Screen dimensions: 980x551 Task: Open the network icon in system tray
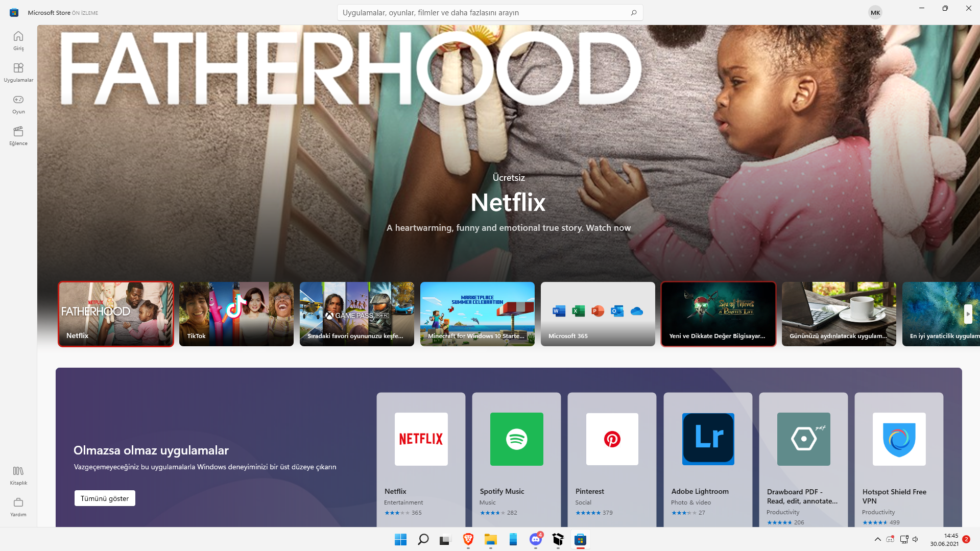pyautogui.click(x=904, y=539)
